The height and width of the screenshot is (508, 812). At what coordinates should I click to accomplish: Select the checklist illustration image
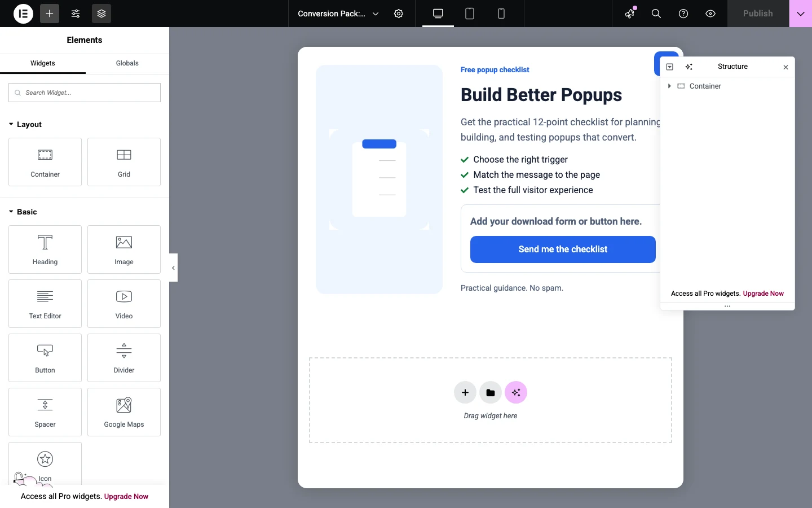(x=379, y=179)
